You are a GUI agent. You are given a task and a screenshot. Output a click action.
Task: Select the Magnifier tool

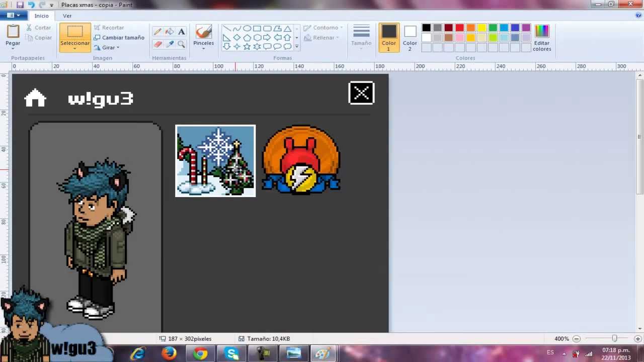click(x=182, y=44)
